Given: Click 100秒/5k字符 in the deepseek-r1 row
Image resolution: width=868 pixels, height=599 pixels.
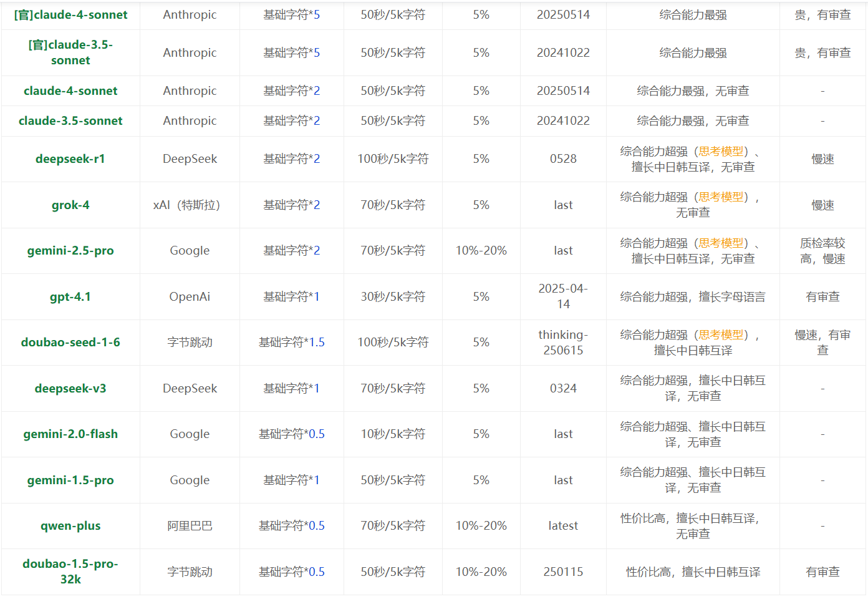Looking at the screenshot, I should click(393, 159).
